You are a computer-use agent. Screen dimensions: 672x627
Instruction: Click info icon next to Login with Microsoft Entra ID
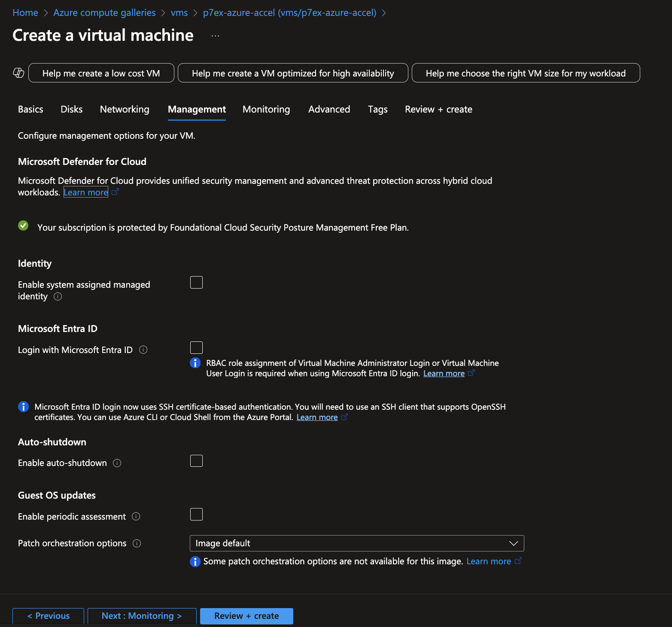pos(143,350)
